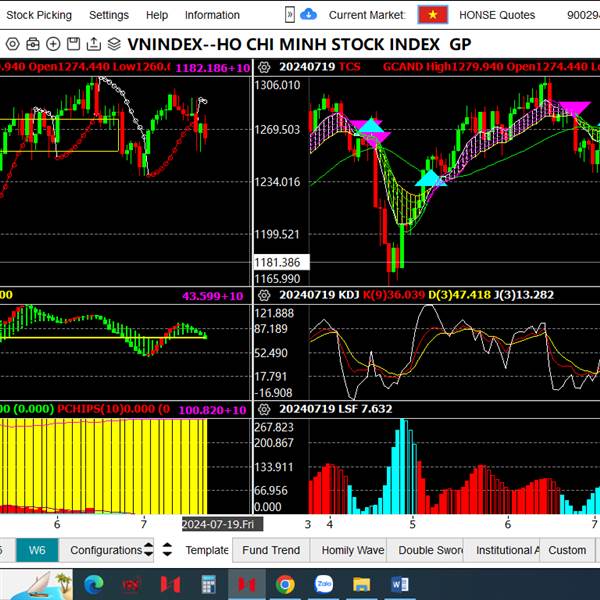This screenshot has height=600, width=600.
Task: Open the gear settings for TCS chart
Action: pyautogui.click(x=265, y=66)
